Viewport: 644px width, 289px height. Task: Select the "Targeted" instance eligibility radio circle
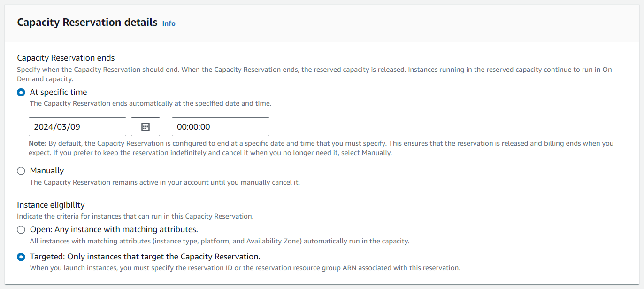pyautogui.click(x=21, y=257)
